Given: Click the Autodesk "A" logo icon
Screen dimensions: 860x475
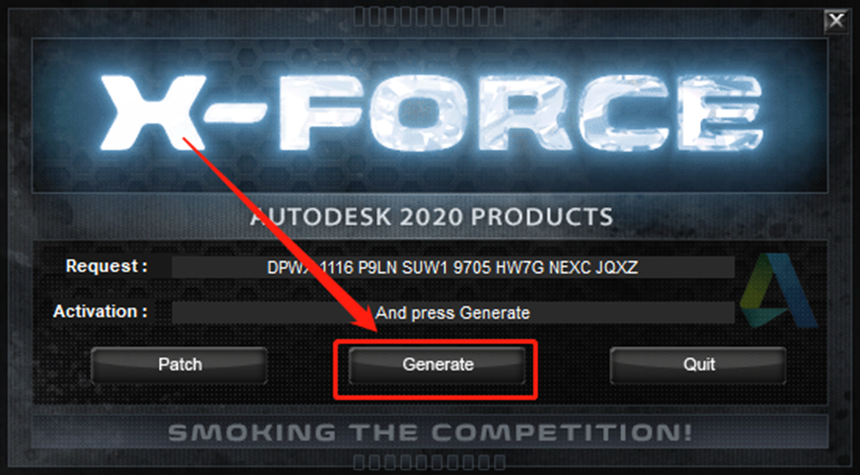Looking at the screenshot, I should click(778, 291).
